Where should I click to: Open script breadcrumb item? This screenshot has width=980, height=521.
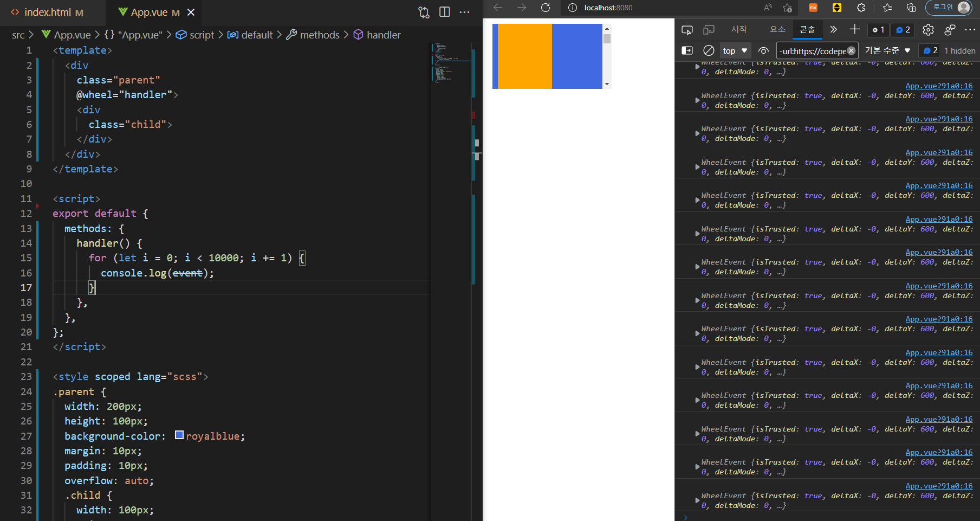pos(196,35)
